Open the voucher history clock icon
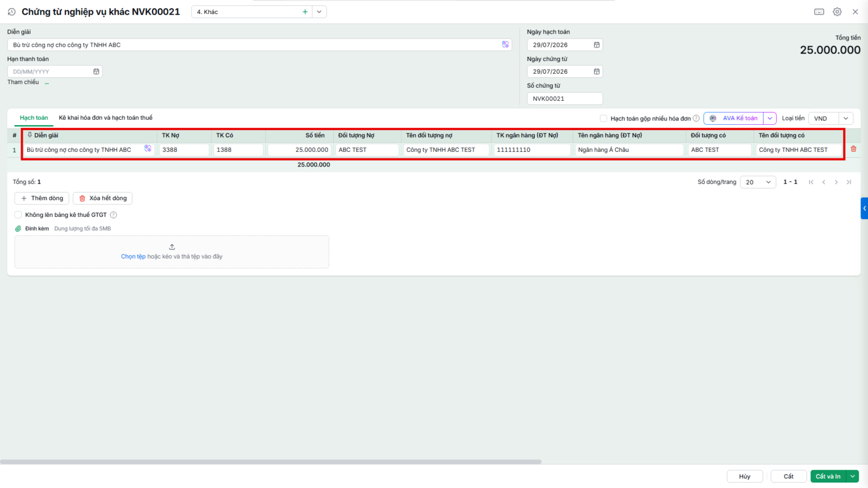Viewport: 868px width, 488px height. (11, 11)
